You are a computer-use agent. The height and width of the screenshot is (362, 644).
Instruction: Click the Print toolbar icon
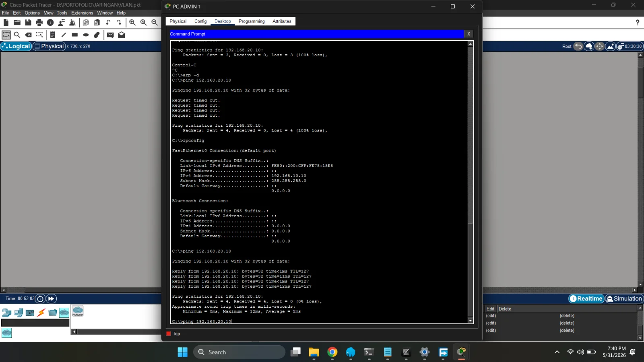coord(39,23)
